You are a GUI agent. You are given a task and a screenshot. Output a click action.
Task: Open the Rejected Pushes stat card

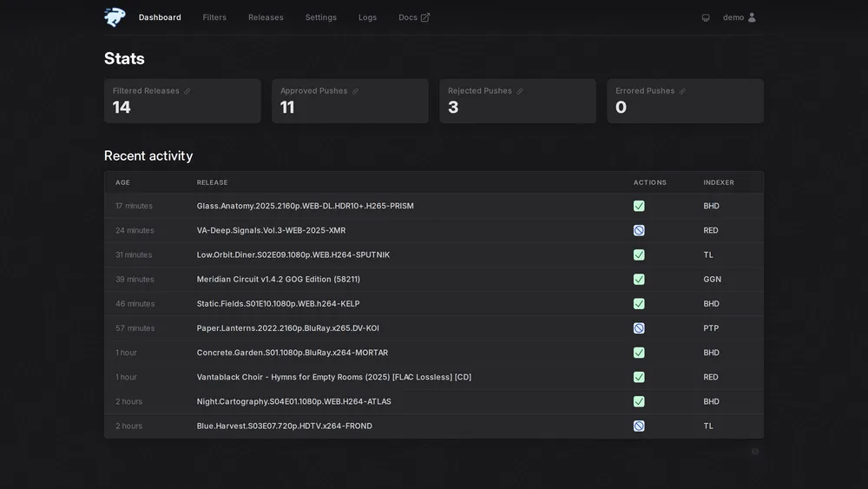point(517,101)
